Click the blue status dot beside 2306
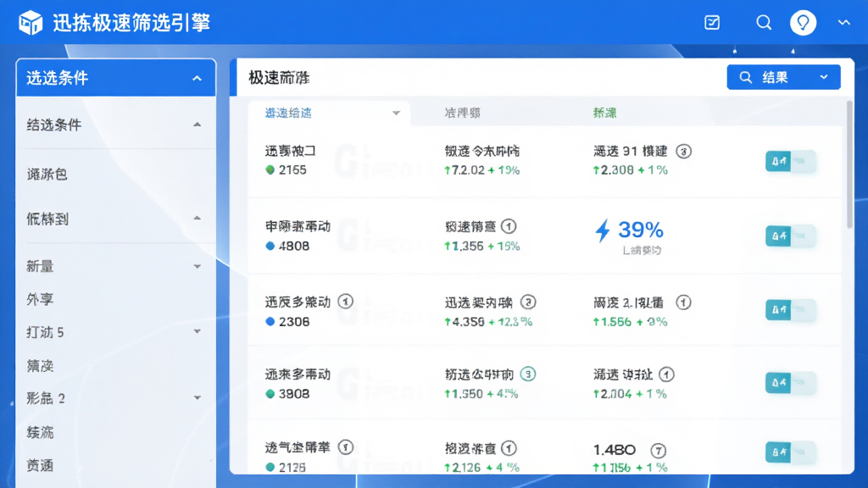The width and height of the screenshot is (868, 488). [270, 321]
